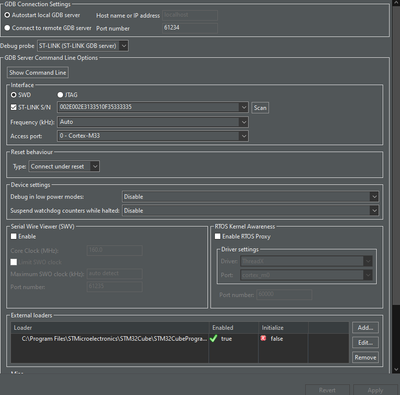Enable the Serial Wire Viewer checkbox
Screen dimensions: 400x395
tap(14, 236)
